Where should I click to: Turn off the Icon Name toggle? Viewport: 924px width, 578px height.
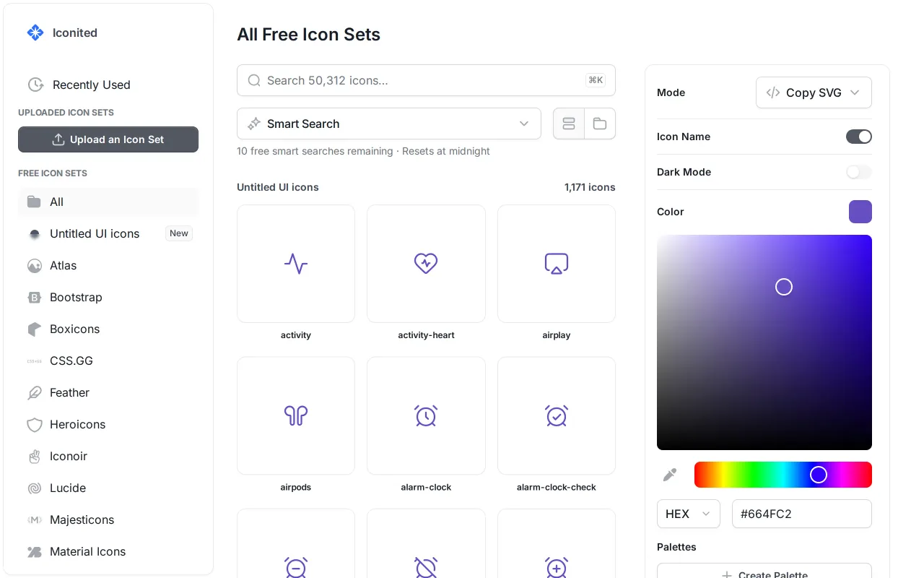[859, 137]
